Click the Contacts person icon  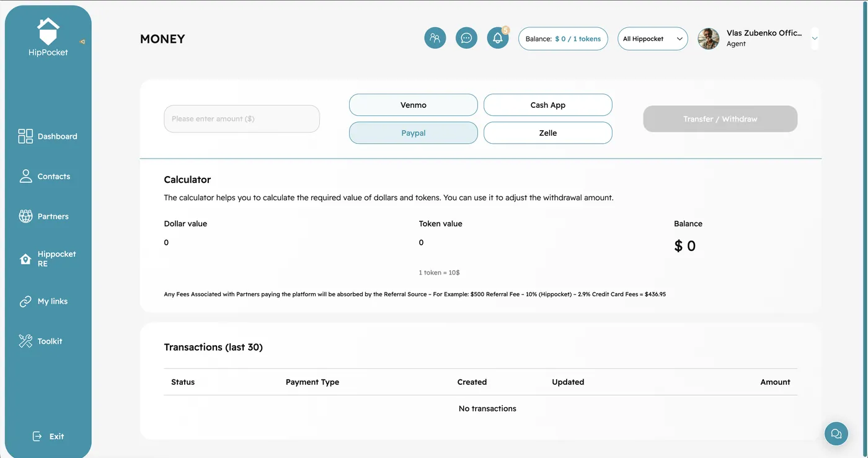click(x=25, y=177)
